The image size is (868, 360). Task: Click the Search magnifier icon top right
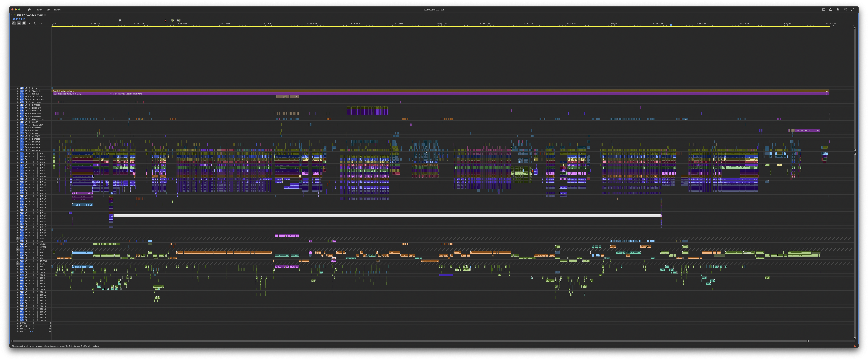845,9
